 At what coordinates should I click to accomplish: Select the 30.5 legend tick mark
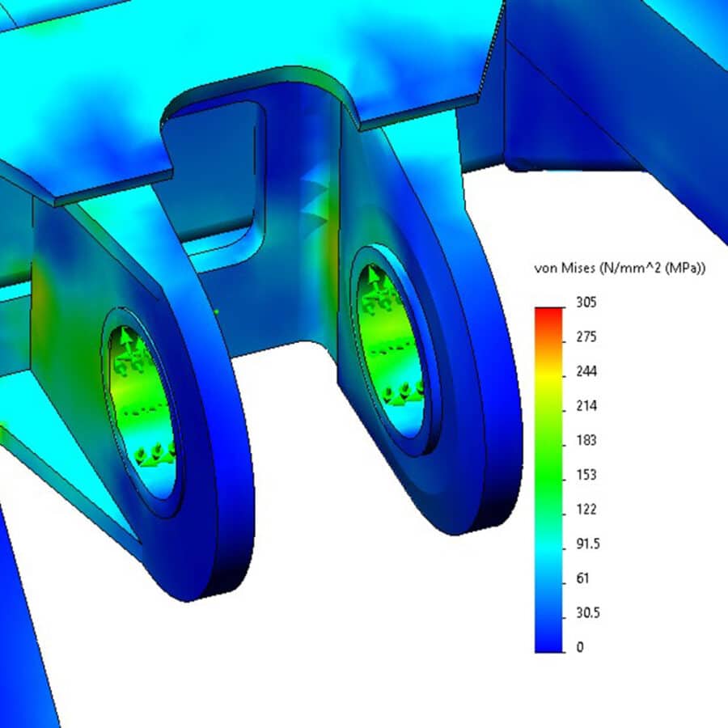click(x=587, y=613)
